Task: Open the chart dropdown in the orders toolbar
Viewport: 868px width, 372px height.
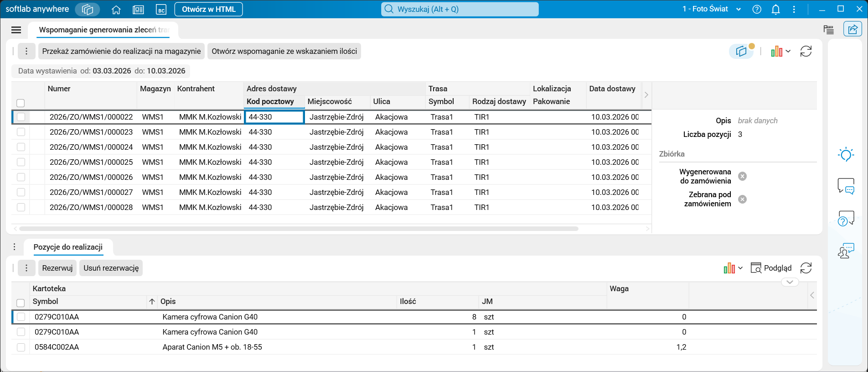Action: coord(780,51)
